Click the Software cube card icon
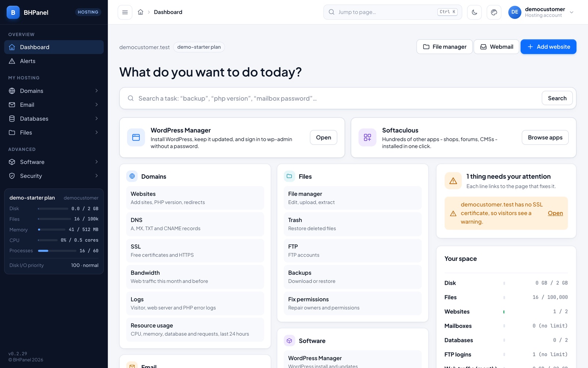 [289, 341]
